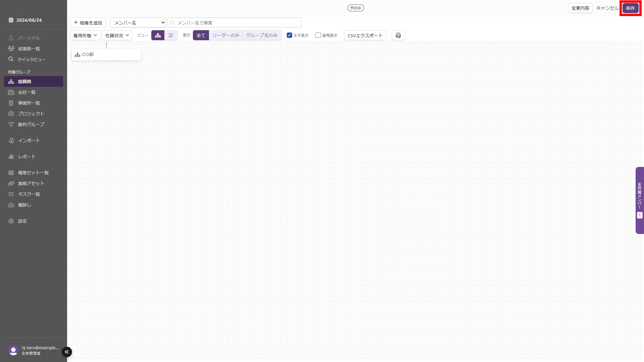Open 従業員一覧 in the sidebar

pos(34,49)
